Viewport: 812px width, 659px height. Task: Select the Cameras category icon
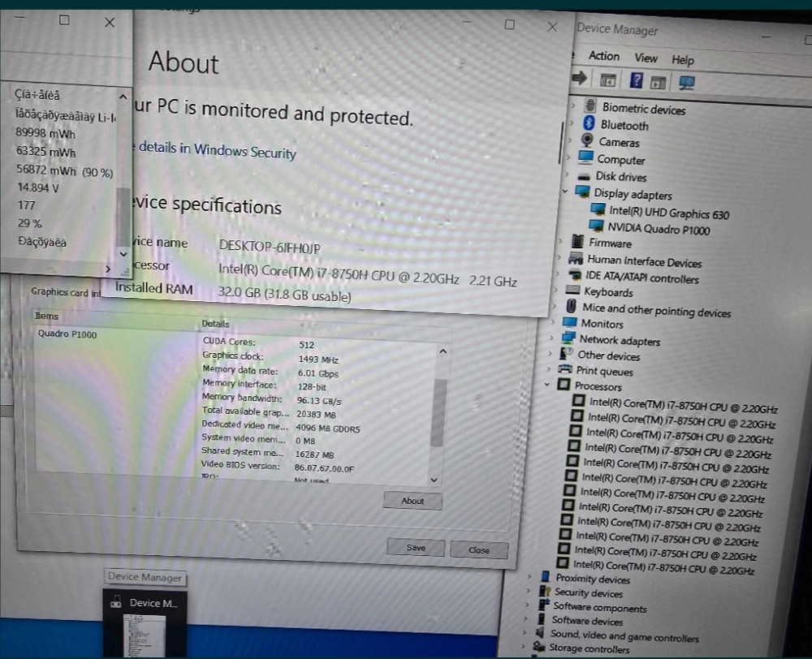tap(587, 141)
